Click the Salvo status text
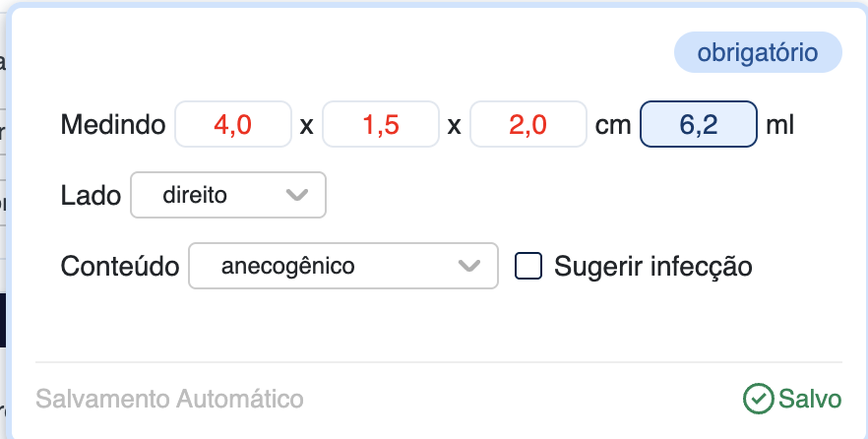868x439 pixels. pyautogui.click(x=810, y=399)
